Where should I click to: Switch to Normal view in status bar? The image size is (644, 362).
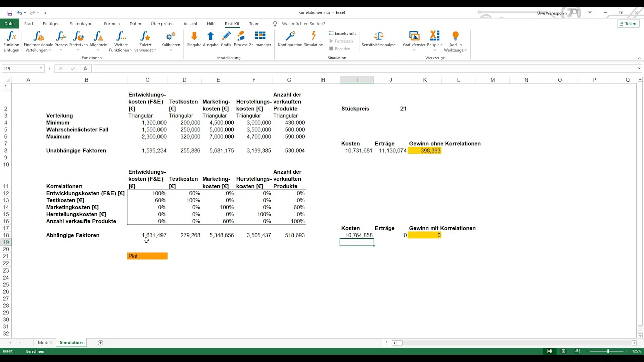click(550, 351)
